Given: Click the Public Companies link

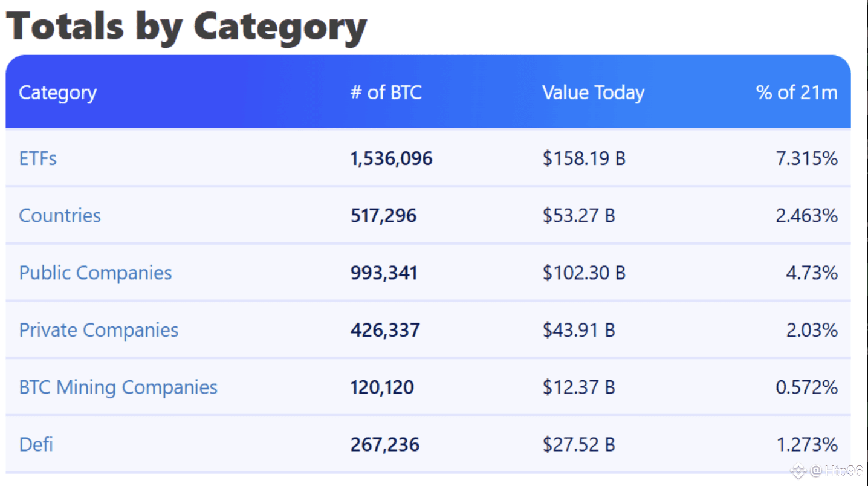Looking at the screenshot, I should pos(96,273).
